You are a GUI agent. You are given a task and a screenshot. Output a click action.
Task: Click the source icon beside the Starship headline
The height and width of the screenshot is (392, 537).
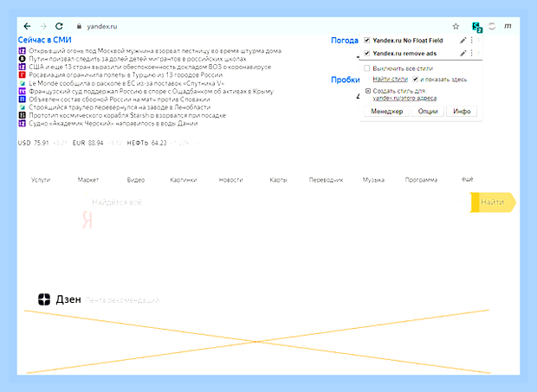click(23, 115)
